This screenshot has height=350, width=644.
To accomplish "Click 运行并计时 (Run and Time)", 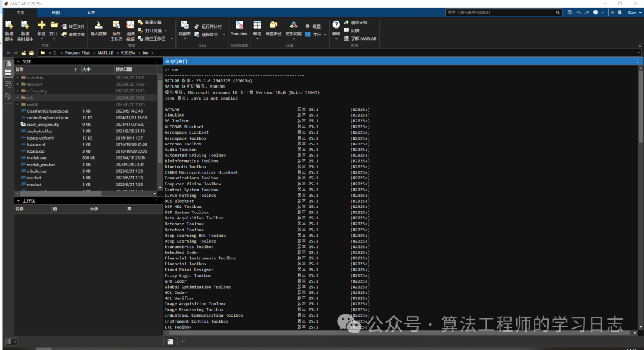I will coord(208,26).
